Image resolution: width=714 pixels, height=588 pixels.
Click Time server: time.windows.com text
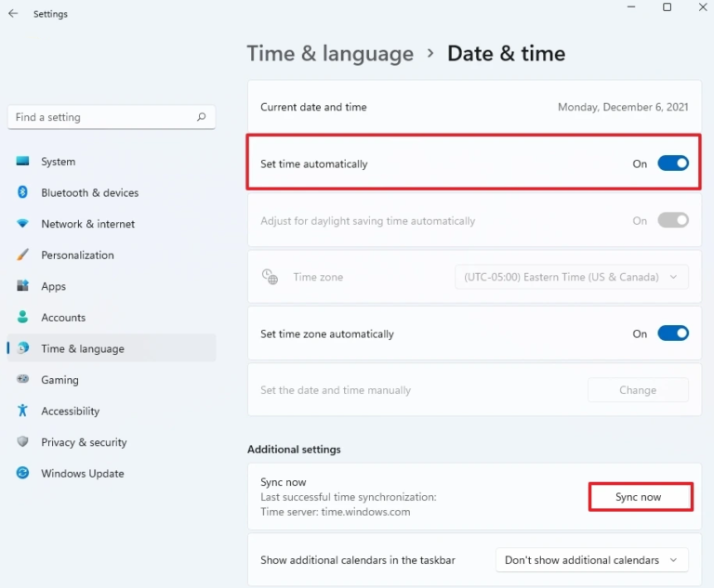[335, 512]
